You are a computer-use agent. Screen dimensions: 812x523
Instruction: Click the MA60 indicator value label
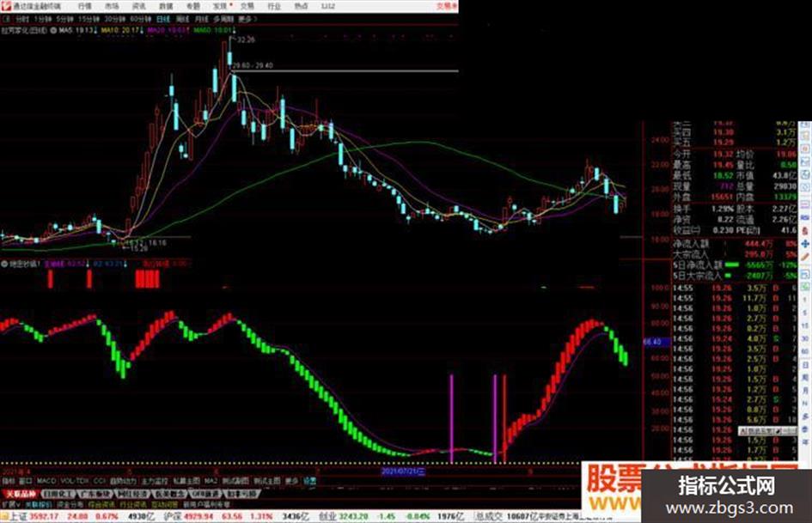coord(214,31)
